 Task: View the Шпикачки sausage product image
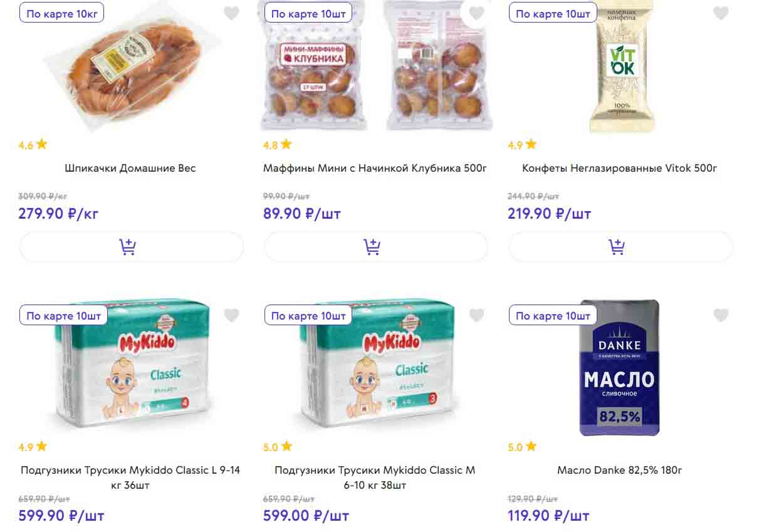pos(132,69)
